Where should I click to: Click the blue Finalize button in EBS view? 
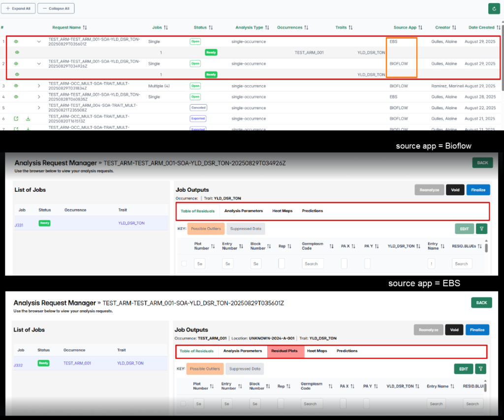point(477,330)
